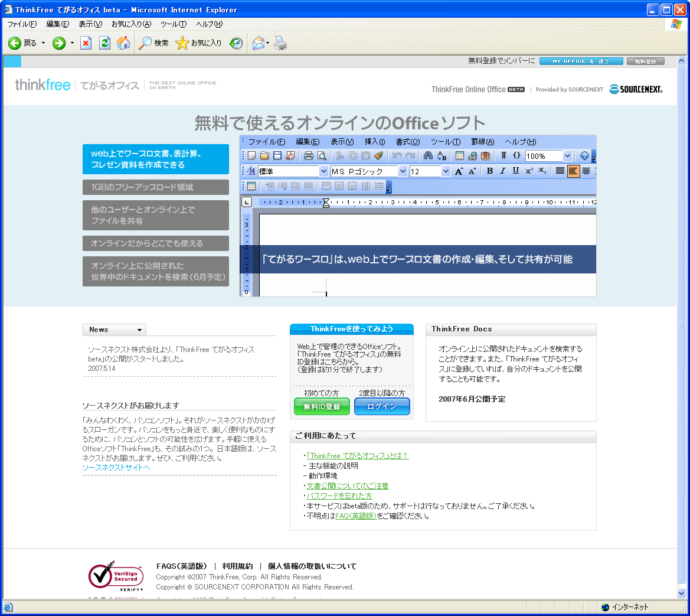This screenshot has height=616, width=690.
Task: Open the 「ThinkFree てがるオフィス」とは? link
Action: pos(358,456)
